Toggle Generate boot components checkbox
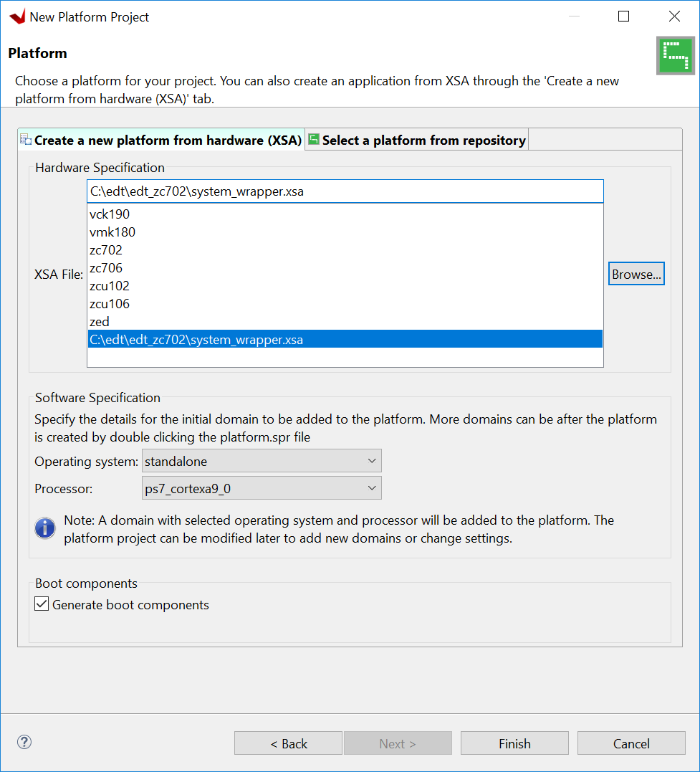 click(x=42, y=604)
